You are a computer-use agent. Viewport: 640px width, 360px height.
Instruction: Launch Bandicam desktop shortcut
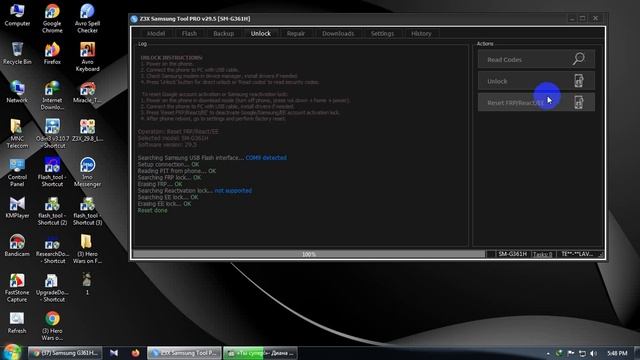coord(17,246)
